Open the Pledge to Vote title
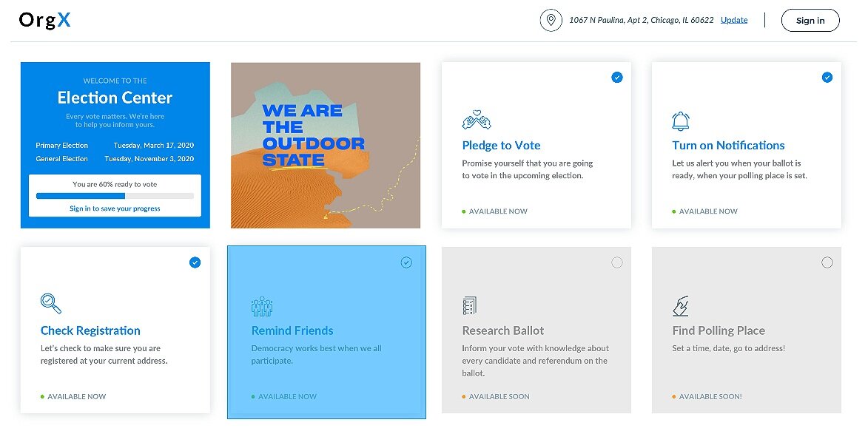The image size is (868, 431). pos(501,146)
